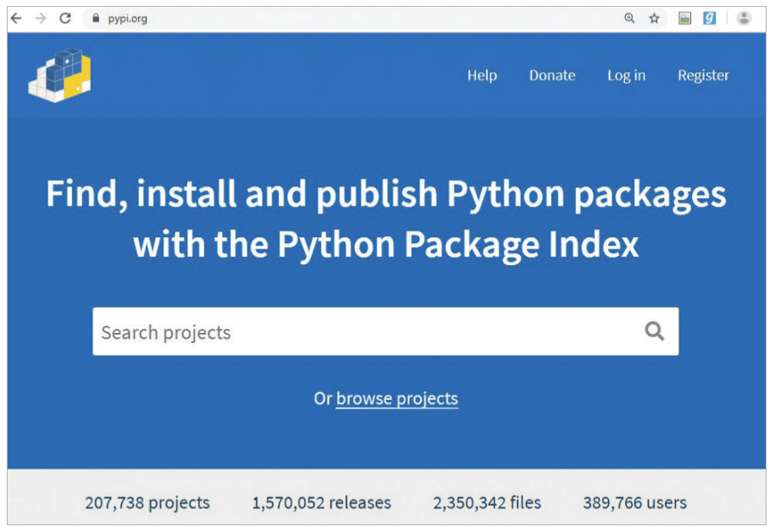This screenshot has width=775, height=532.
Task: Click the pypi.org address bar URL
Action: (x=128, y=18)
